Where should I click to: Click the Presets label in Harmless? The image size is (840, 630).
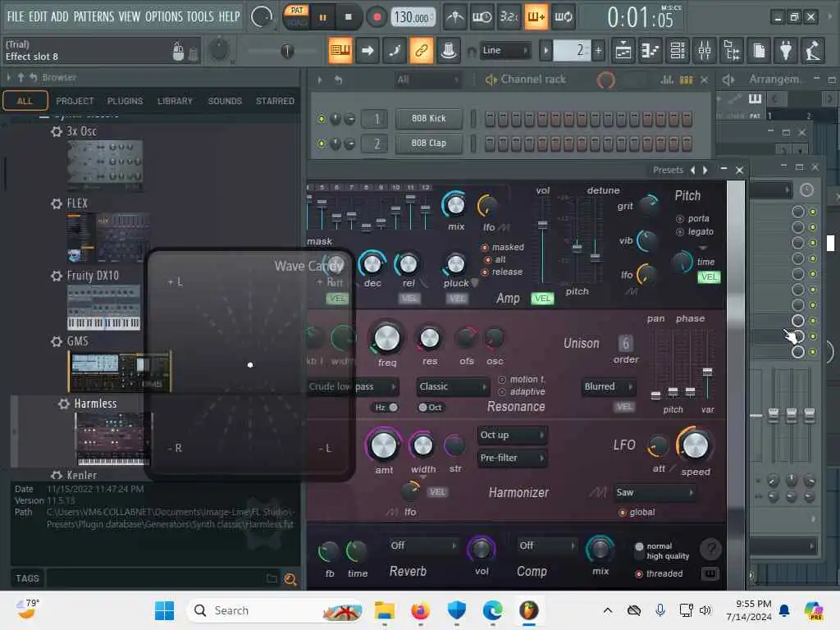coord(668,170)
